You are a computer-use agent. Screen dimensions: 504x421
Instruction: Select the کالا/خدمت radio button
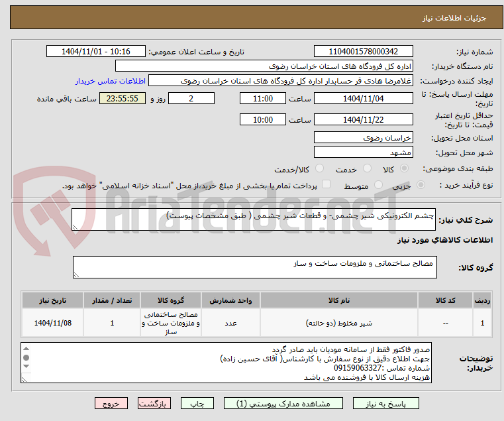pos(319,168)
